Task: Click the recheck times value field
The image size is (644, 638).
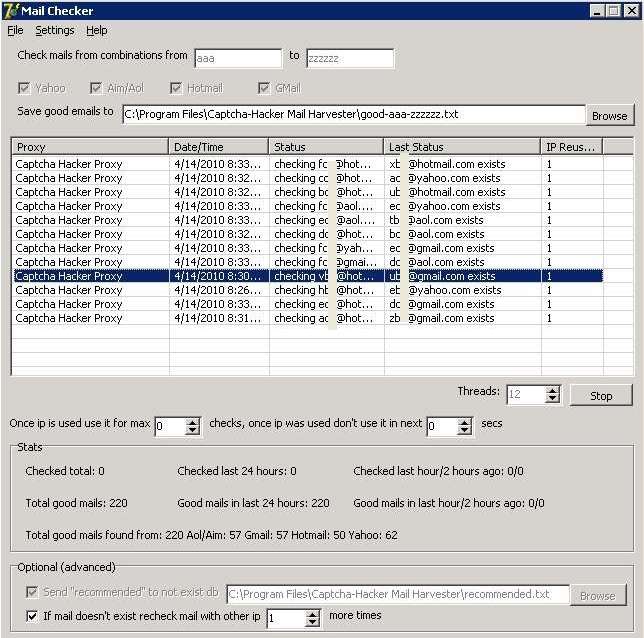Action: click(x=287, y=618)
